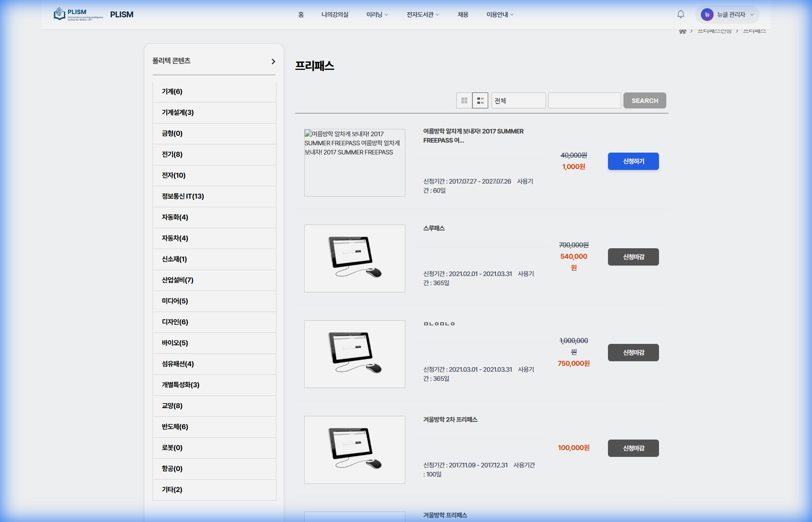Select the 정보통신 IT(13) category
This screenshot has height=522, width=812.
(x=183, y=196)
